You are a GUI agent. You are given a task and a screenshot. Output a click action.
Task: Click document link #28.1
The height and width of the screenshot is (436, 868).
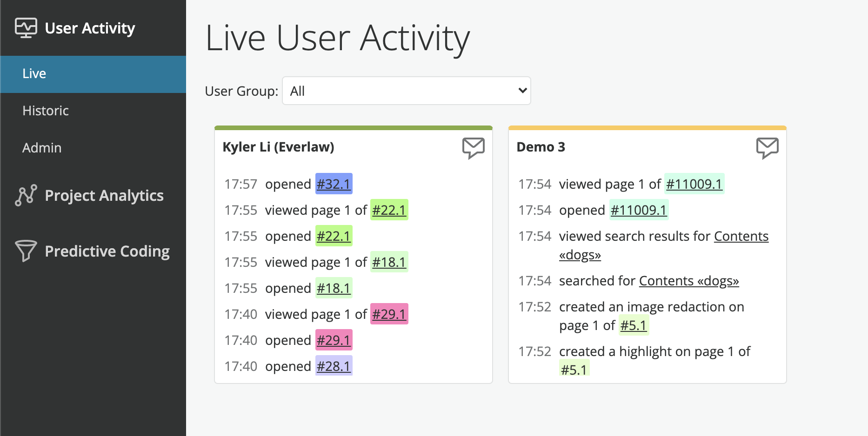(x=334, y=366)
